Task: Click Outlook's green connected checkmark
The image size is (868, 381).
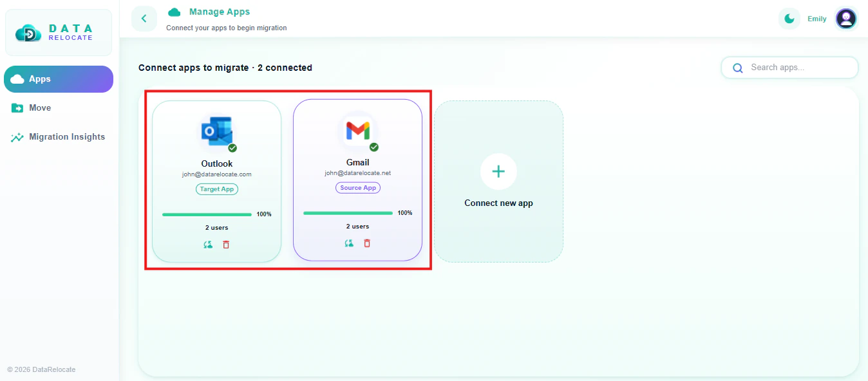Action: 232,147
